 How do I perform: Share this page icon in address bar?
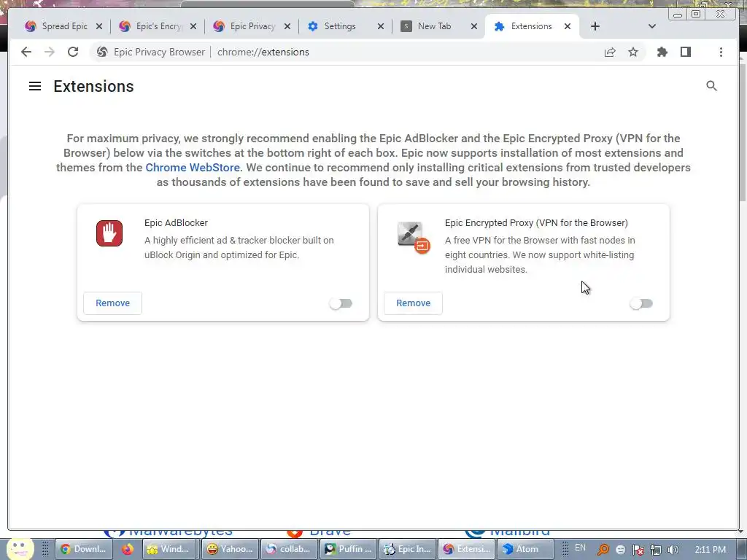coord(610,52)
